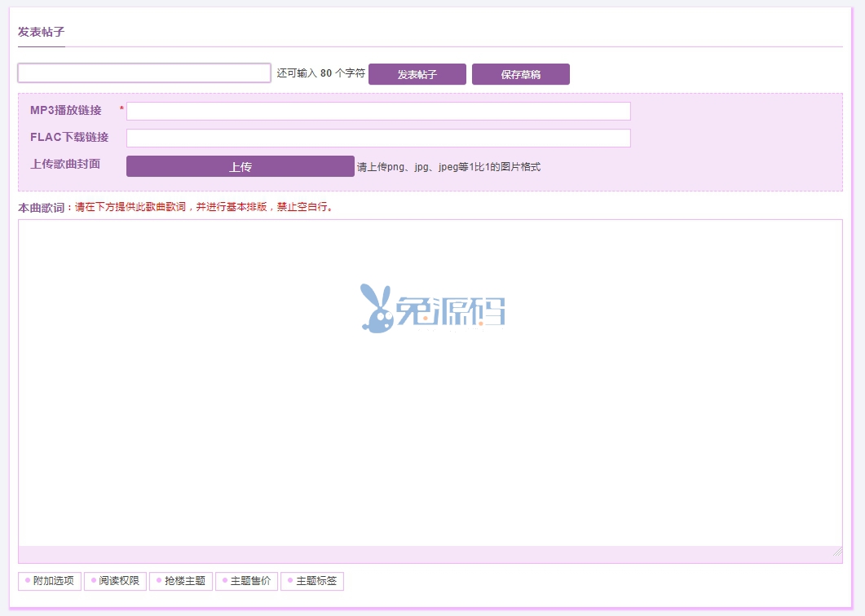Image resolution: width=865 pixels, height=616 pixels.
Task: Click the FLAC下载链接 input box
Action: point(378,138)
